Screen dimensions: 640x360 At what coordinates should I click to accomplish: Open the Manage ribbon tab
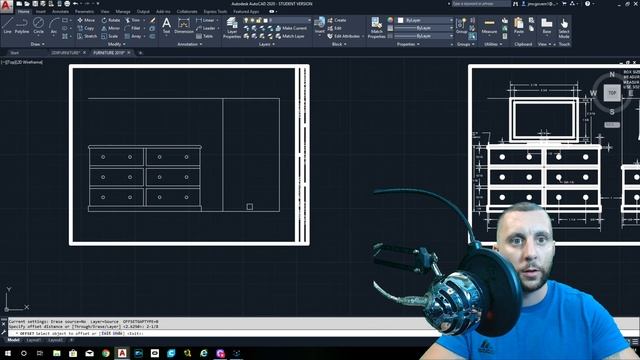tap(123, 12)
